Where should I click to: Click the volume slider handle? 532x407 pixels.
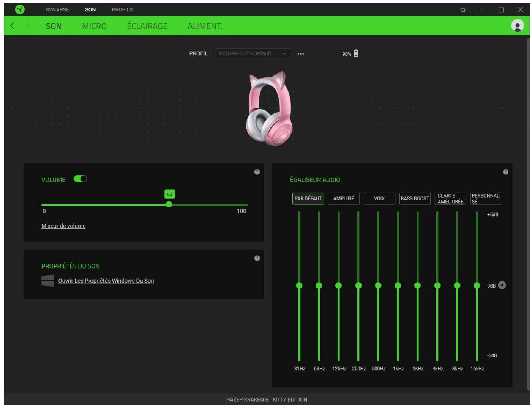[x=169, y=204]
